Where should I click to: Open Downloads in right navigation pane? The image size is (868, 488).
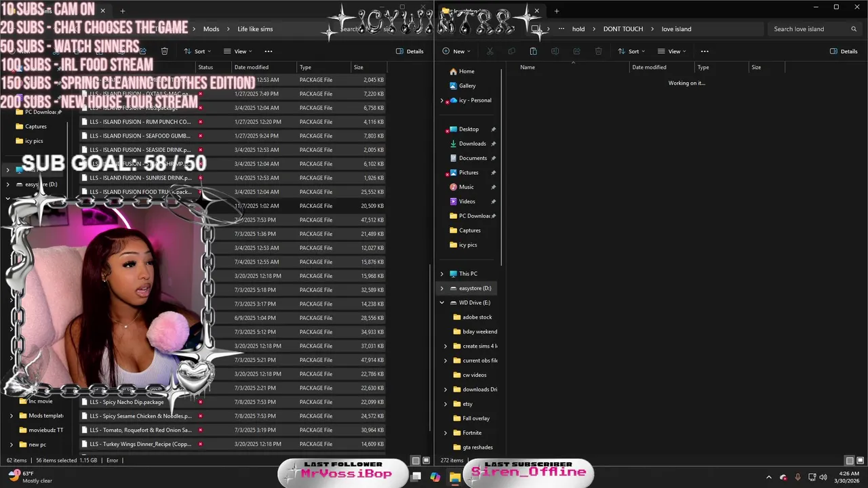472,144
